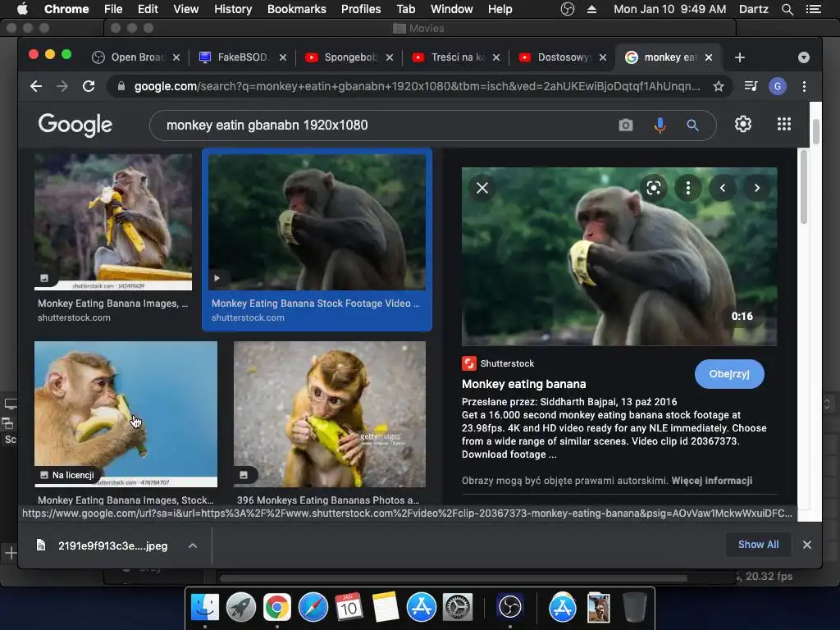This screenshot has height=630, width=840.
Task: Run the search with the magnifier icon
Action: [x=692, y=126]
